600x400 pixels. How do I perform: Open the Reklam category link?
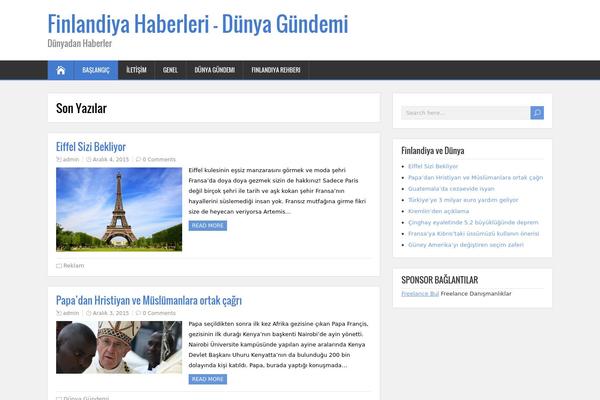click(73, 266)
